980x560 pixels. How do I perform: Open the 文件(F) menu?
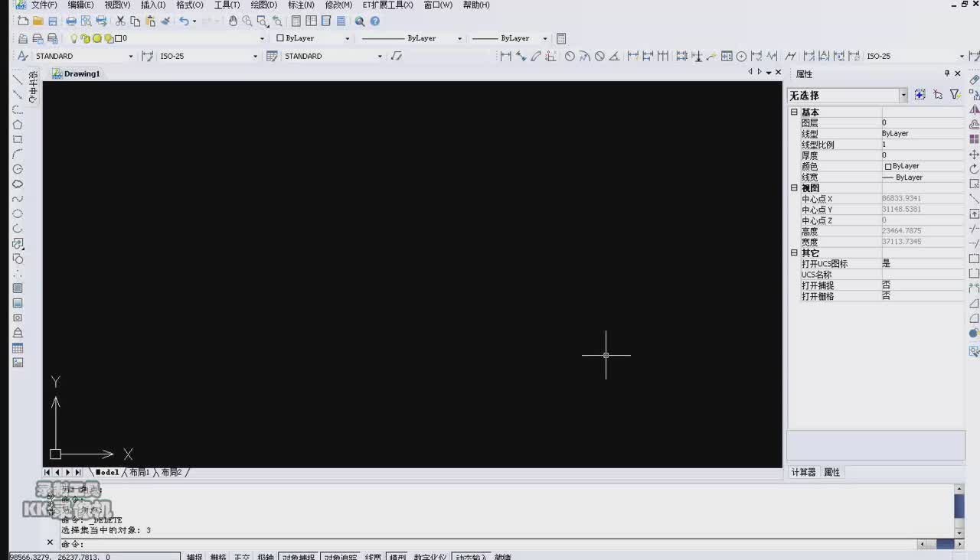pyautogui.click(x=44, y=5)
